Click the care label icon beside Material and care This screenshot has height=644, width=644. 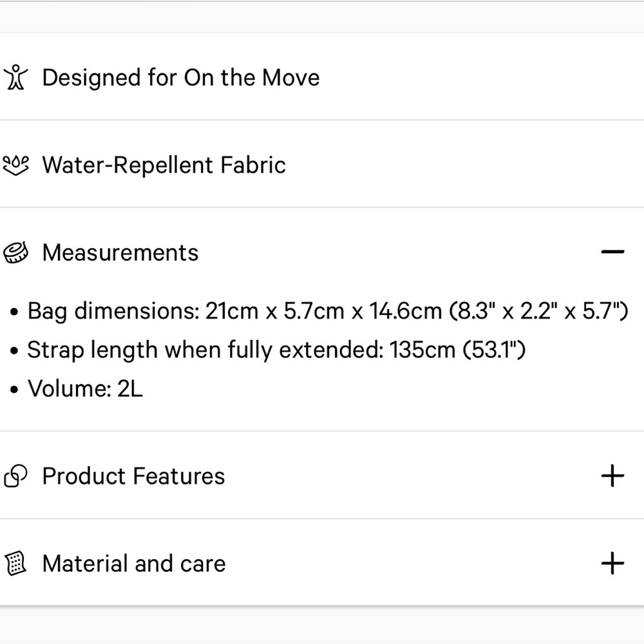16,563
